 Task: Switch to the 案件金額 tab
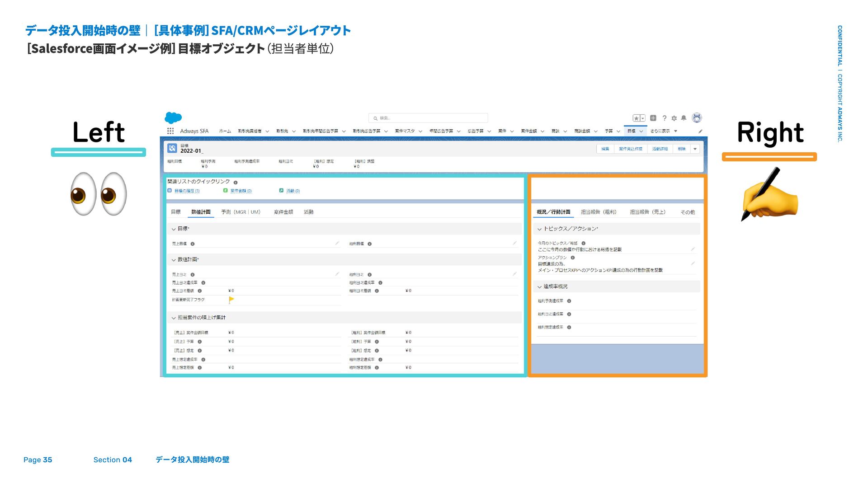click(x=283, y=212)
